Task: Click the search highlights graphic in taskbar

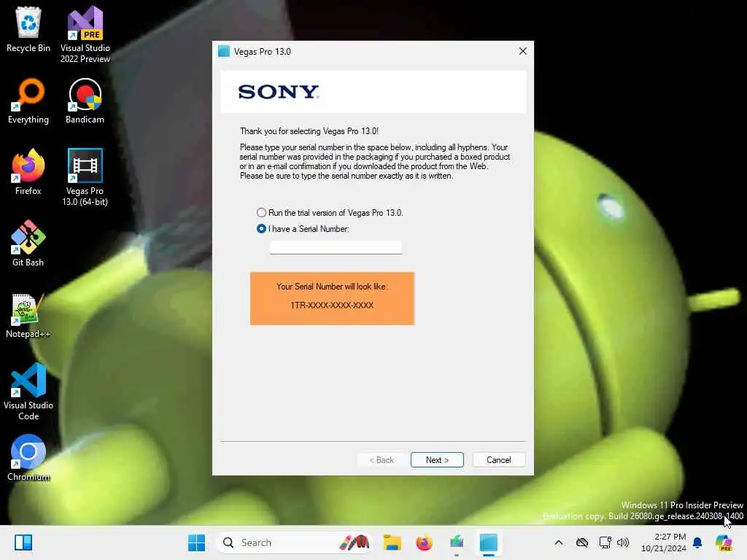Action: (x=354, y=542)
